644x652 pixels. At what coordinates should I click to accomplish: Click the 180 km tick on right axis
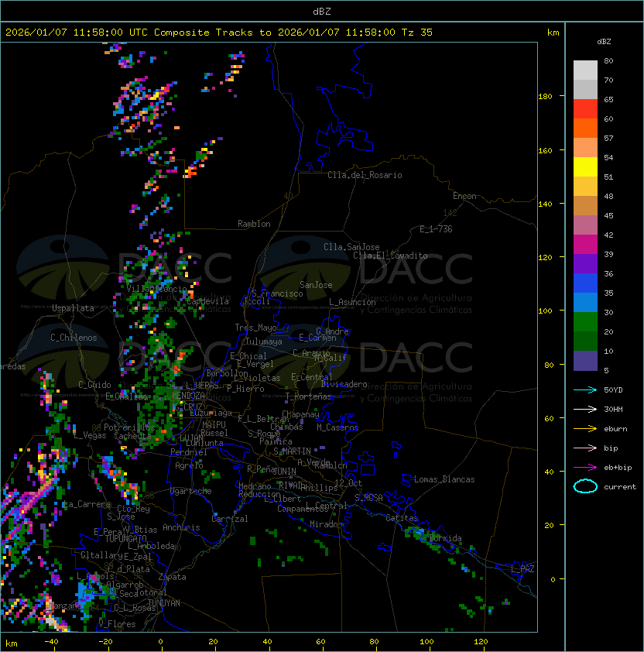coord(545,97)
